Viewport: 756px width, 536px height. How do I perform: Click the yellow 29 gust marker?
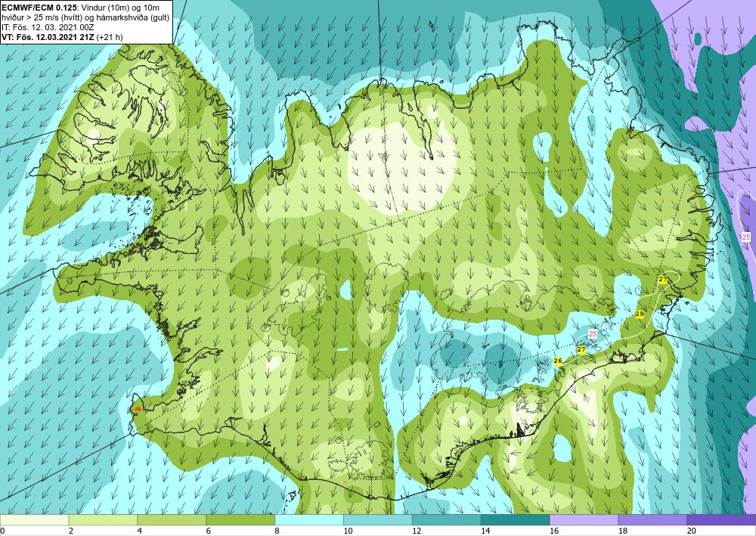(x=640, y=314)
